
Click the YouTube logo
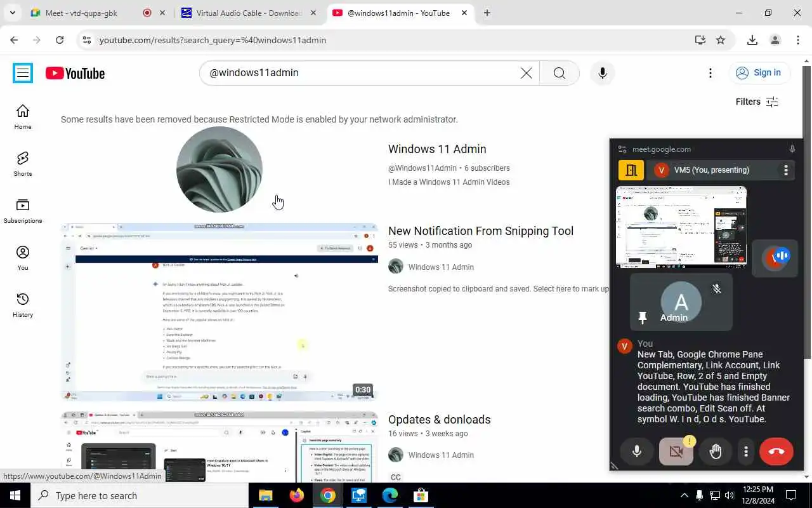click(x=75, y=74)
